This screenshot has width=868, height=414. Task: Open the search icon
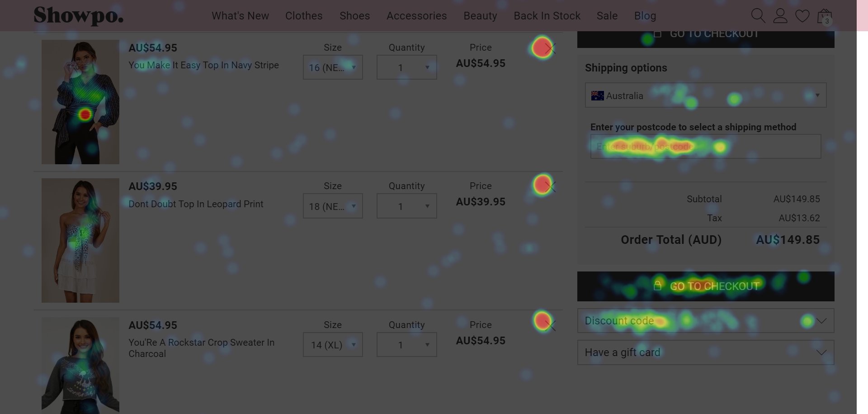[x=758, y=15]
